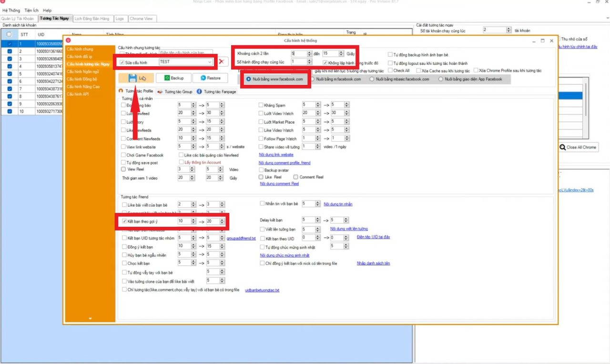Toggle select-all checkbox in account list header
The height and width of the screenshot is (364, 610).
pos(10,34)
